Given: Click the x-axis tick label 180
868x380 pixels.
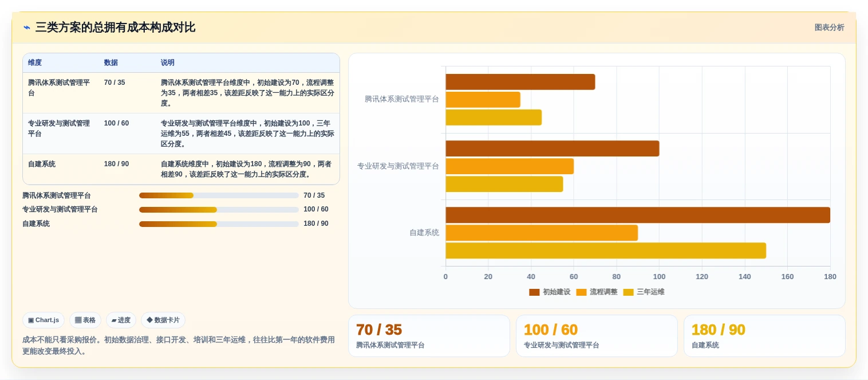Looking at the screenshot, I should pos(830,277).
